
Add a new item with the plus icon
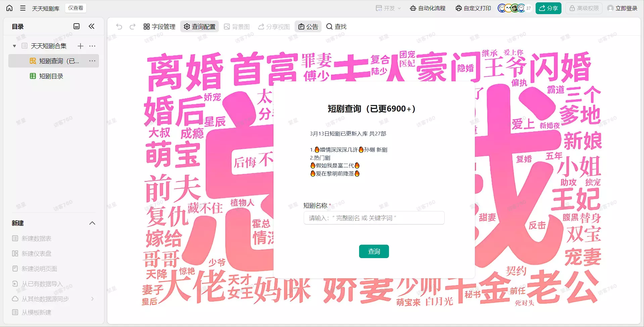(x=81, y=46)
